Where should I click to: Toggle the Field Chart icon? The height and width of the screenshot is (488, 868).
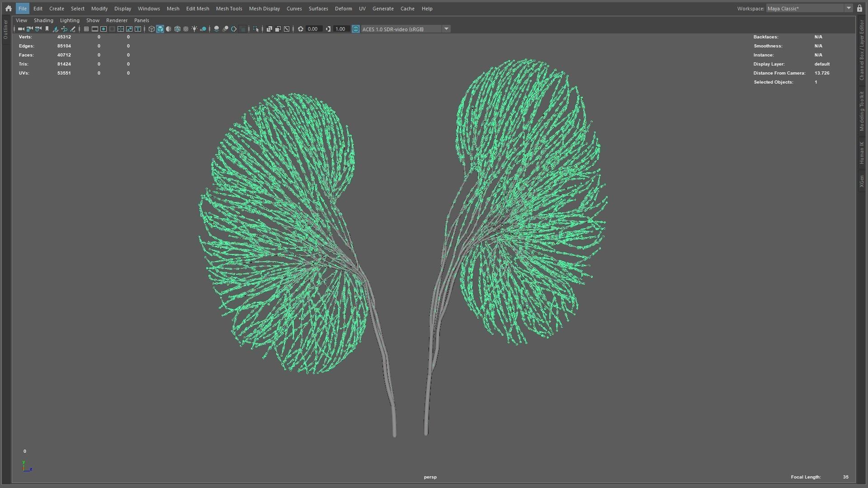pos(121,29)
